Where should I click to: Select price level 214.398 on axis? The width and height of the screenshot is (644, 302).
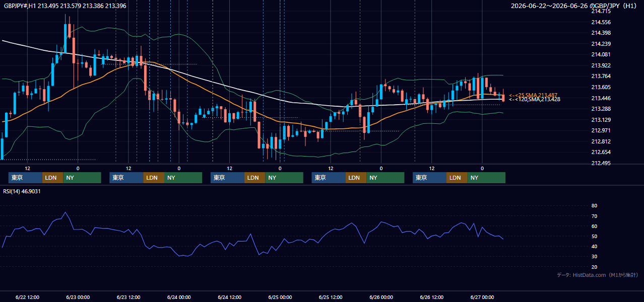click(x=601, y=33)
